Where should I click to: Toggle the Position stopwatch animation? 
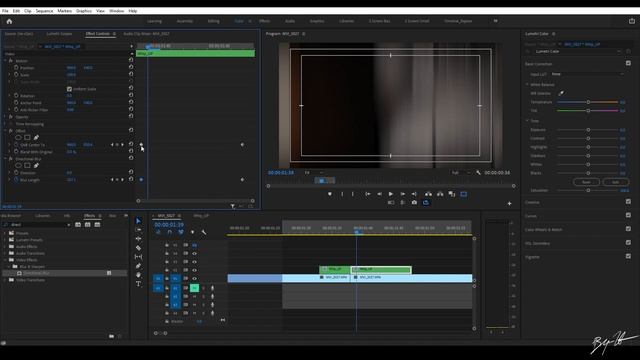click(x=16, y=68)
